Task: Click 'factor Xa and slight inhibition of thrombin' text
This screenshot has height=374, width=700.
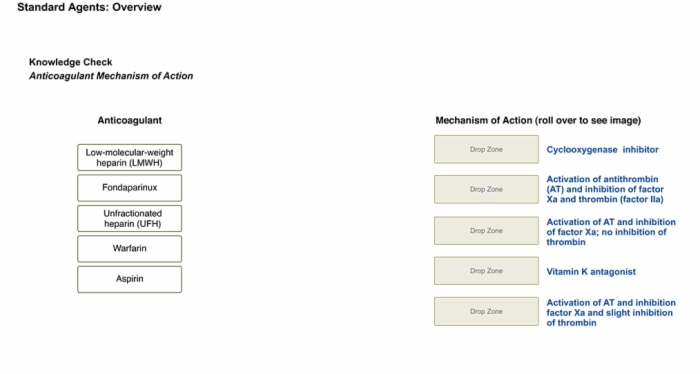Action: coord(611,312)
